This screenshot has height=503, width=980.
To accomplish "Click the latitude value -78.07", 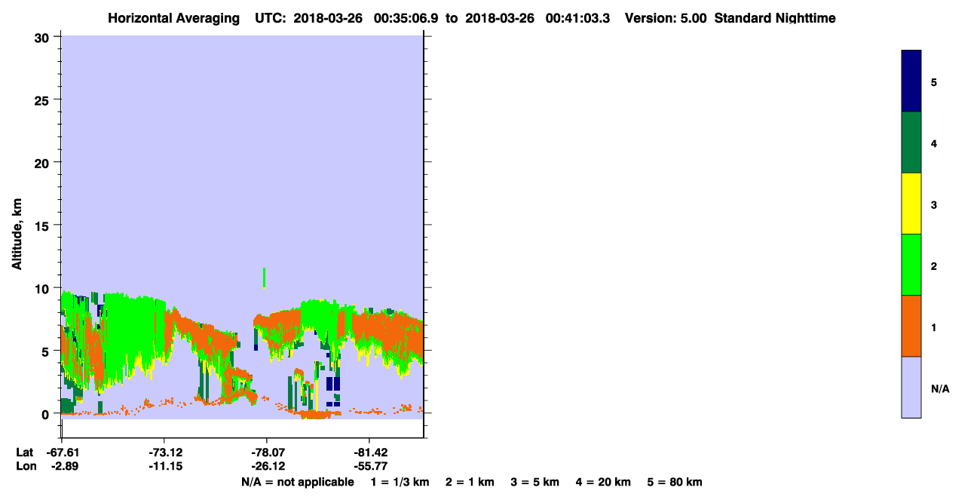I will (x=268, y=452).
